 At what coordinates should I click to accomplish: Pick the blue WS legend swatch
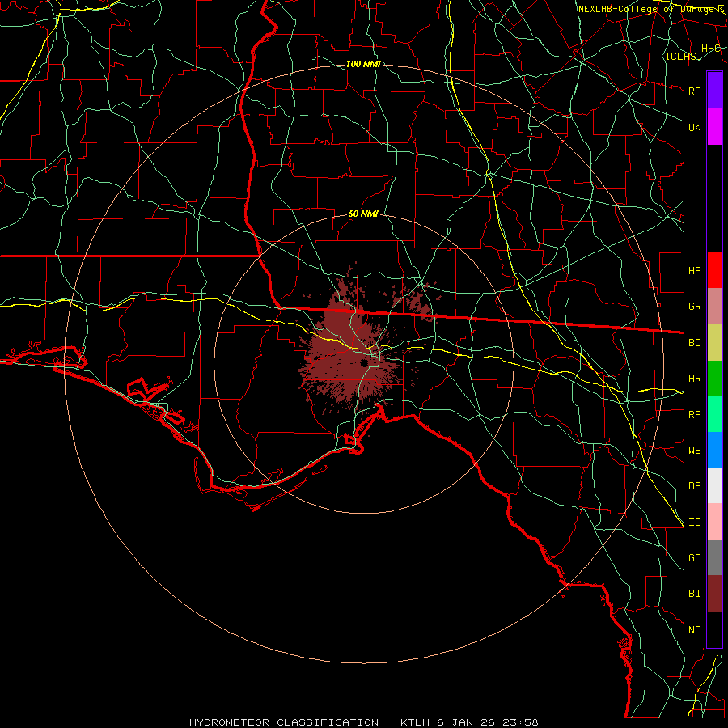[714, 450]
